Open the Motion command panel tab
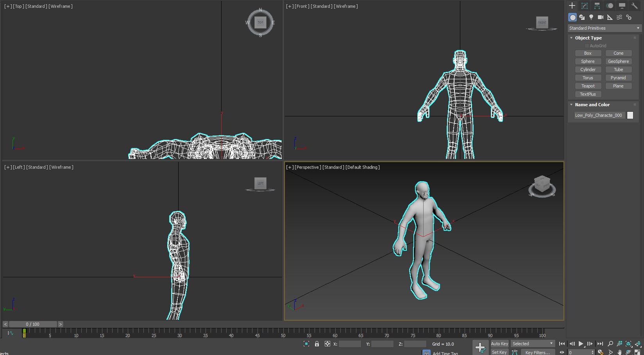This screenshot has height=355, width=644. 610,5
